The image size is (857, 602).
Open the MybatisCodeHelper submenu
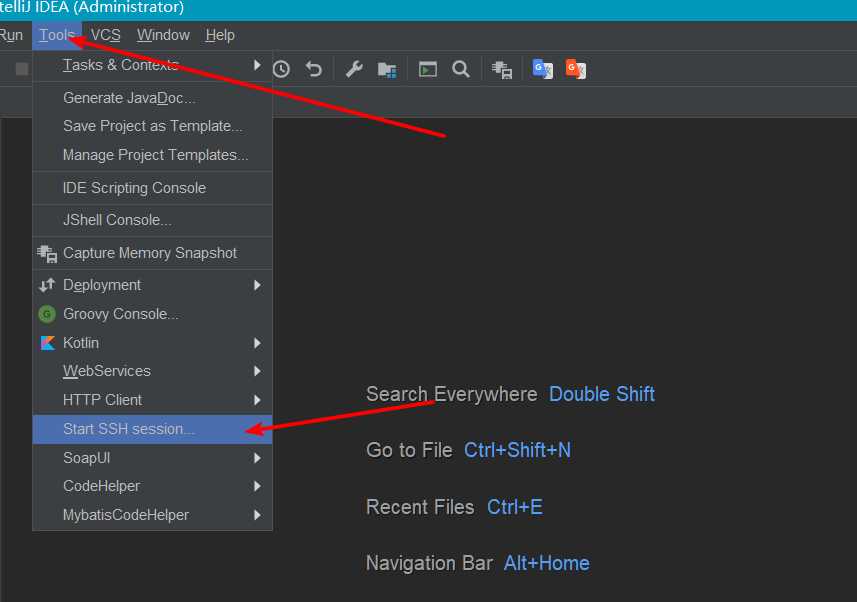[x=152, y=515]
